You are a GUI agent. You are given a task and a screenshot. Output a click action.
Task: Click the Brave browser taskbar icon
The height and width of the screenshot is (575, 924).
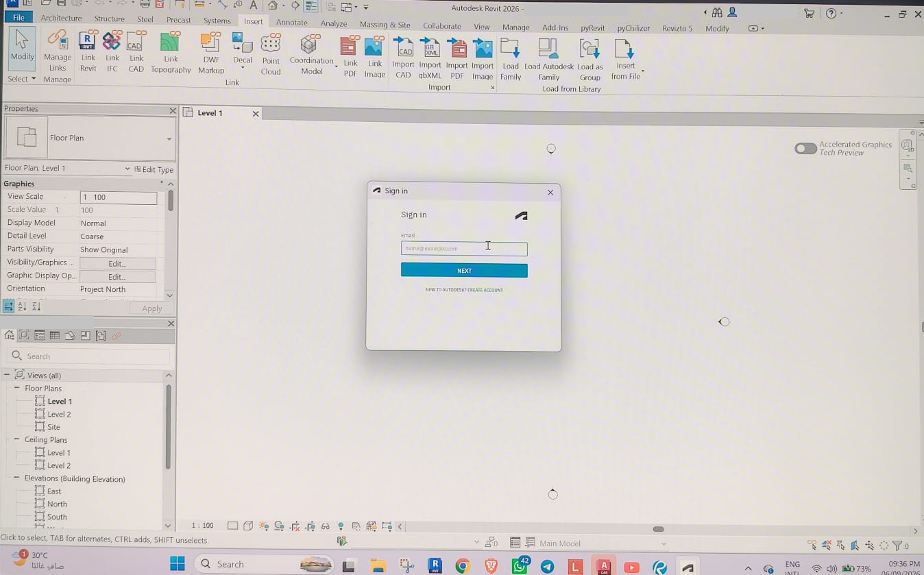point(491,565)
